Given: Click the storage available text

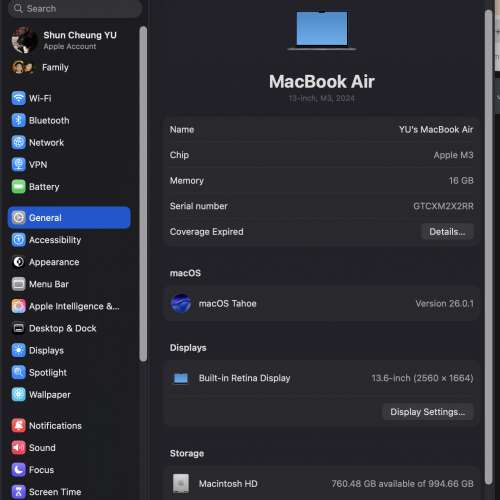Looking at the screenshot, I should pos(402,484).
